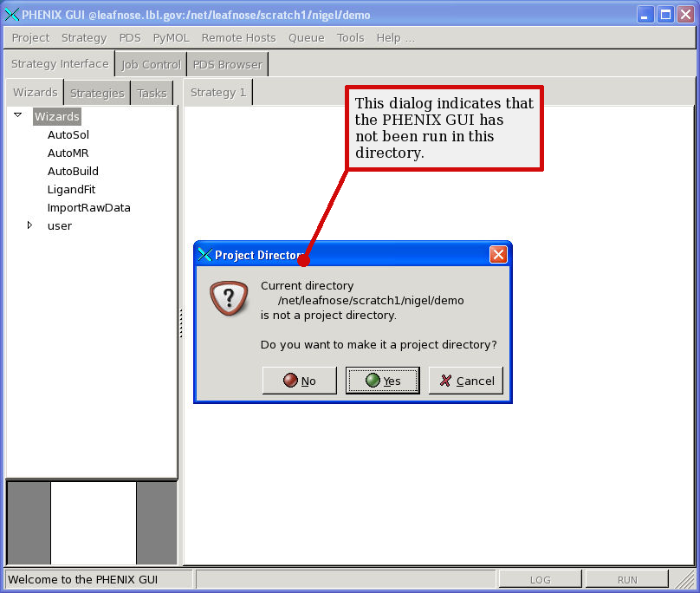Expand the user tree node
This screenshot has height=593, width=700.
(x=29, y=225)
